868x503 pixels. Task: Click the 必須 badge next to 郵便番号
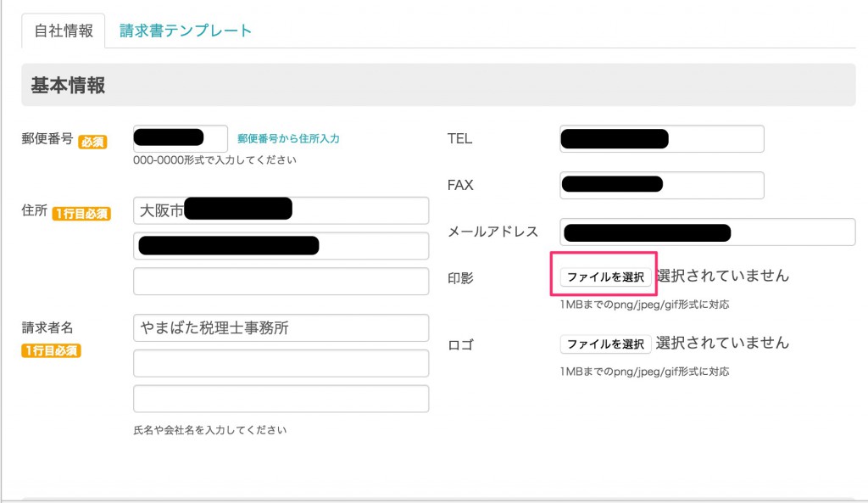pos(92,143)
